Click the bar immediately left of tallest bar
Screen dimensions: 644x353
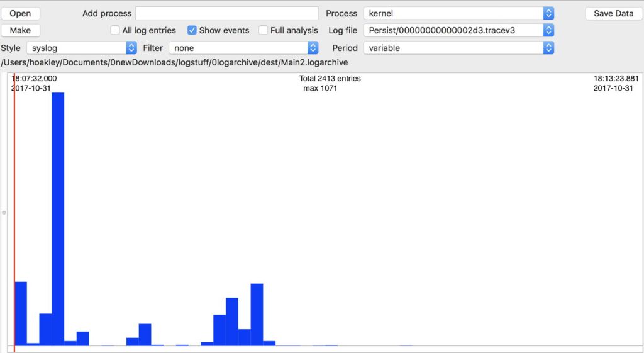tap(45, 329)
